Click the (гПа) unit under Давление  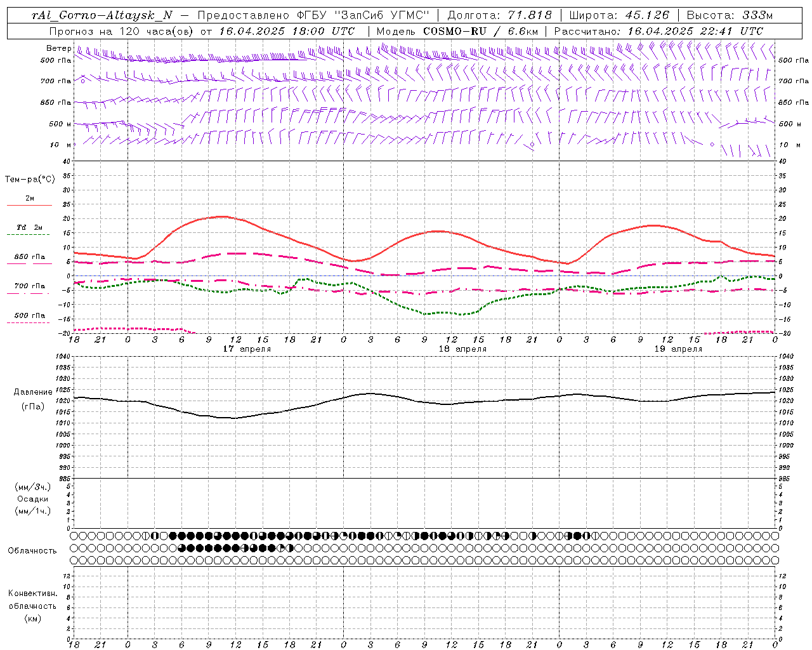[x=33, y=406]
